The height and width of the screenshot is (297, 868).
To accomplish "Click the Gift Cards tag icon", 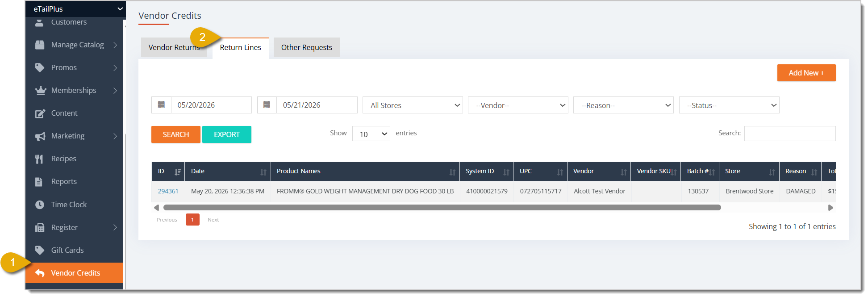I will coord(40,250).
